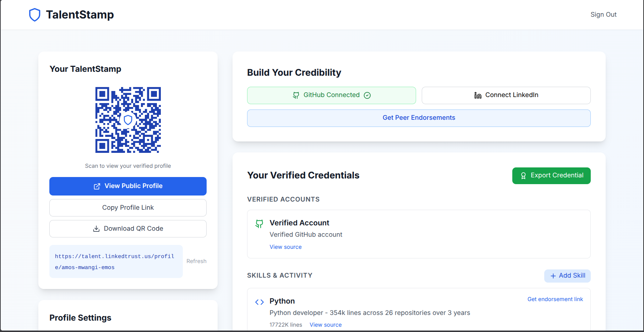Click Get endorsement link for Python

coord(555,299)
